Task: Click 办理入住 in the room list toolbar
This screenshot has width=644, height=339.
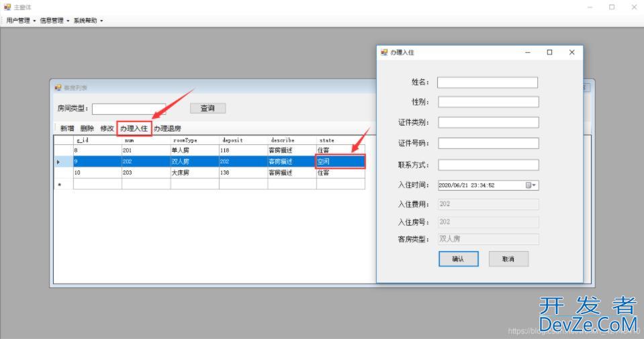Action: click(x=134, y=128)
